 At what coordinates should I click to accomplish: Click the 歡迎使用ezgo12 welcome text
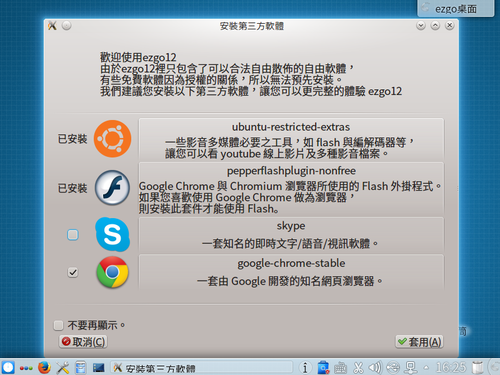(138, 57)
